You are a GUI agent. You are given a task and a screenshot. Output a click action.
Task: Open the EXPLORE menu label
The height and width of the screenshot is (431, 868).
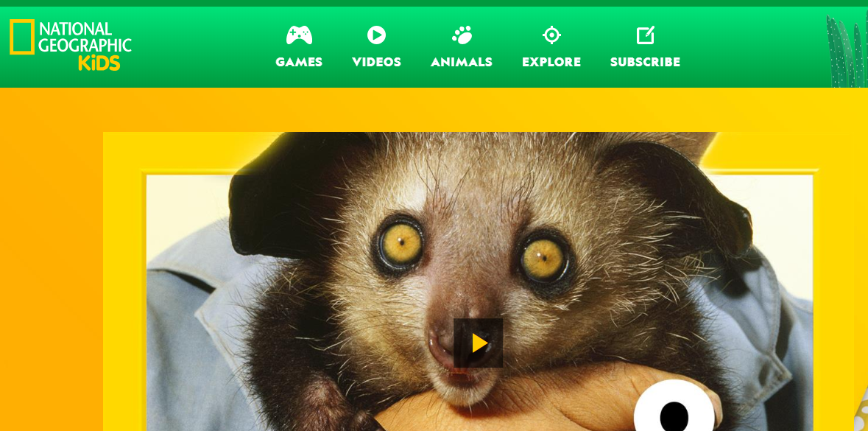click(x=551, y=62)
